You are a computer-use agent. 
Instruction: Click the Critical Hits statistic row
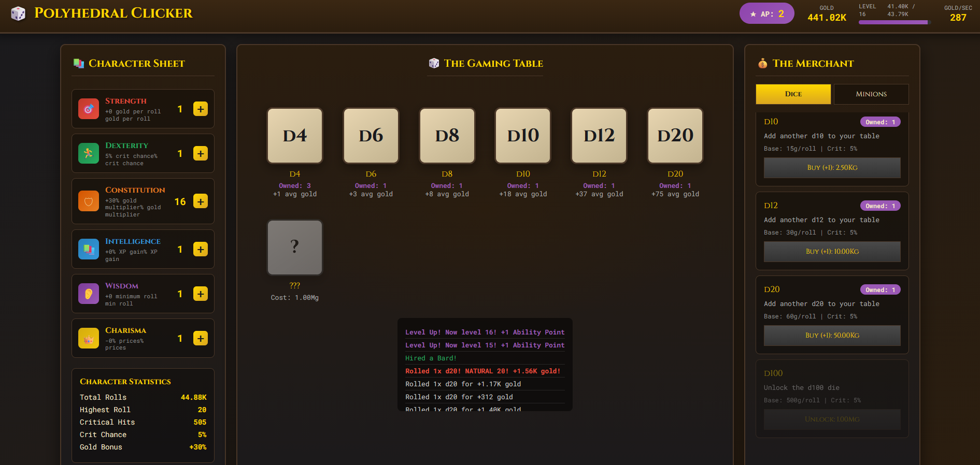pos(143,422)
